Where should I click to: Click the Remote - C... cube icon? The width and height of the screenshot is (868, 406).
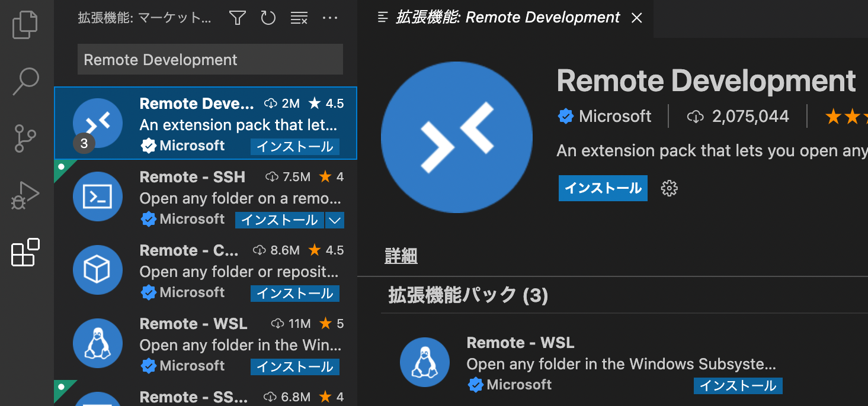[x=98, y=270]
